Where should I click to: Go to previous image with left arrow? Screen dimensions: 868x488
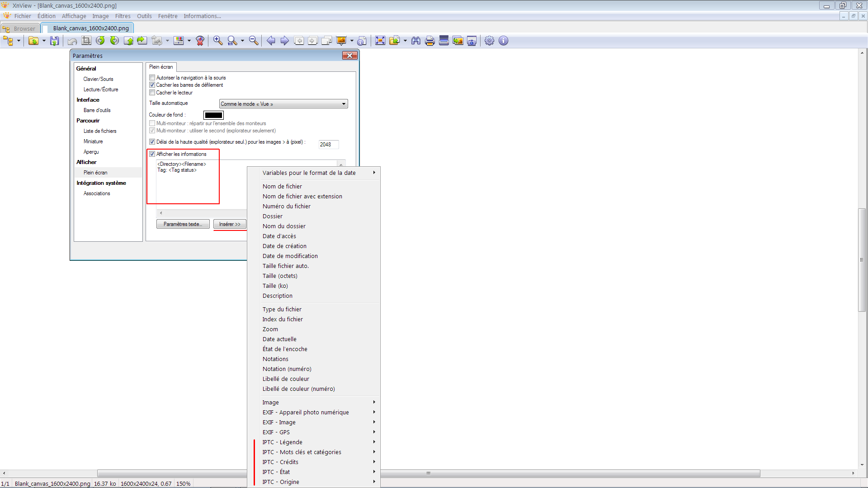[270, 41]
